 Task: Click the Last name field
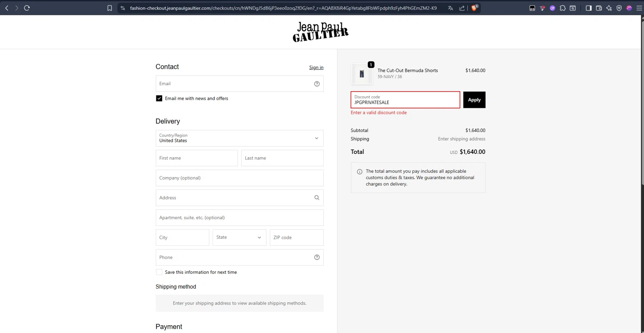(283, 158)
